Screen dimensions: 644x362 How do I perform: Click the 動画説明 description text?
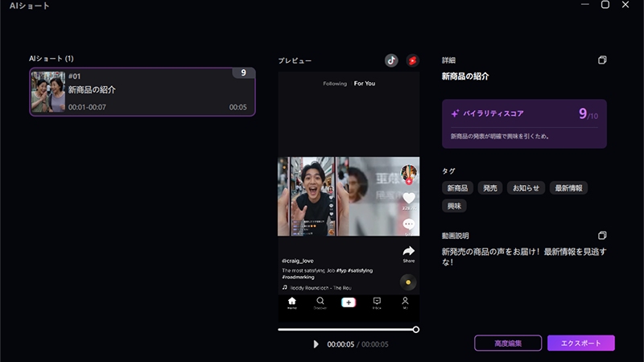coord(524,257)
